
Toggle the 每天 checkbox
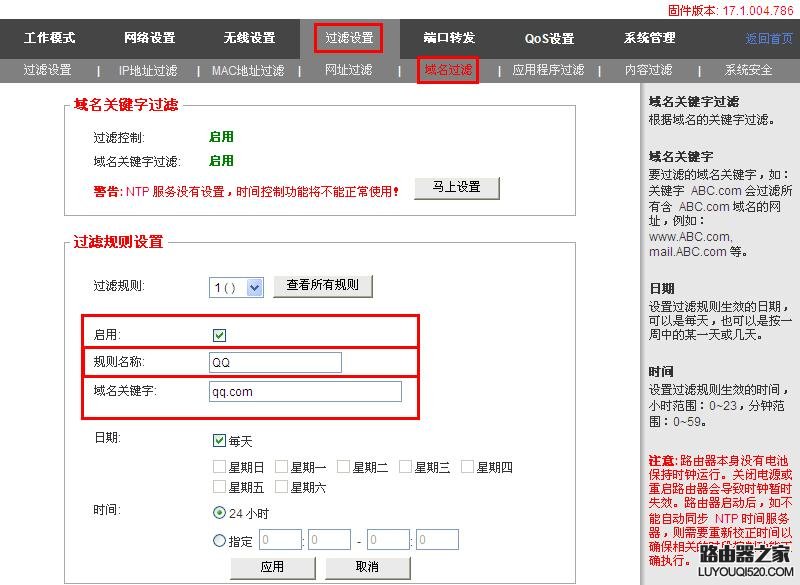[x=219, y=440]
